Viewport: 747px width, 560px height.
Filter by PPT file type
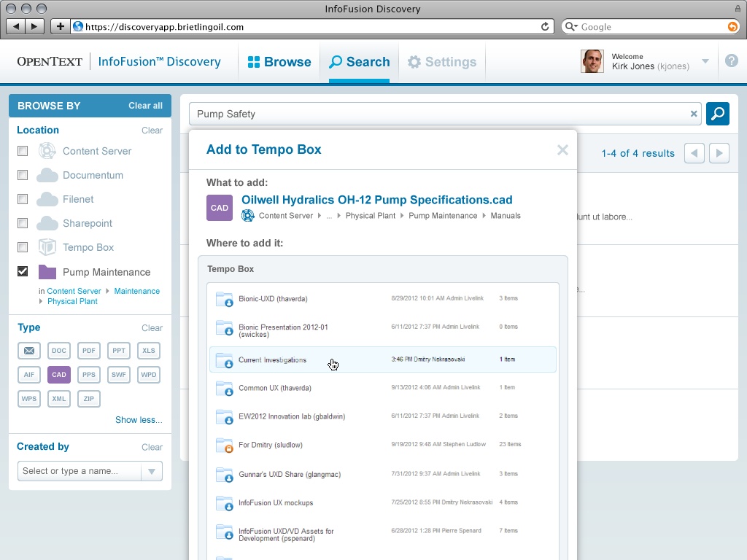pyautogui.click(x=119, y=351)
